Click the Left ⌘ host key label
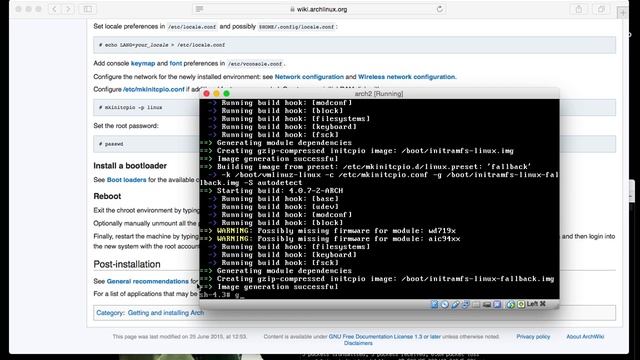Viewport: 640px width, 360px height. click(536, 304)
